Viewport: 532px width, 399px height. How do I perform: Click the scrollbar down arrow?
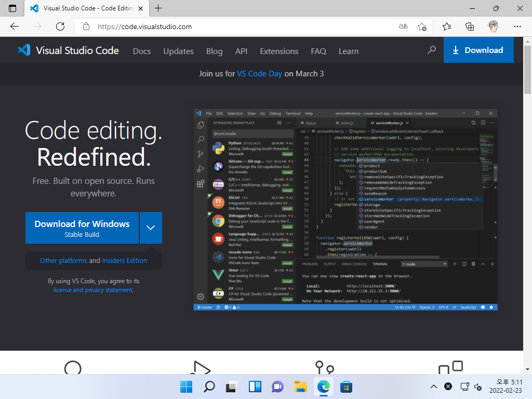[528, 369]
